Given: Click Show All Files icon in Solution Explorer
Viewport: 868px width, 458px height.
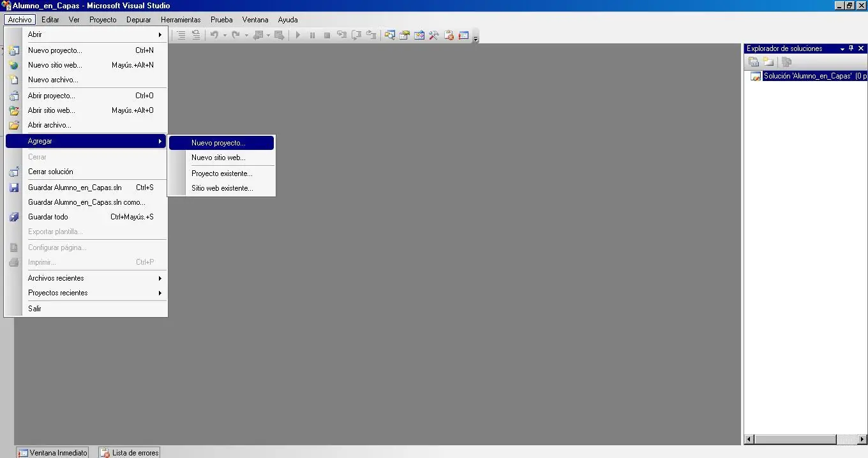Looking at the screenshot, I should [x=768, y=62].
